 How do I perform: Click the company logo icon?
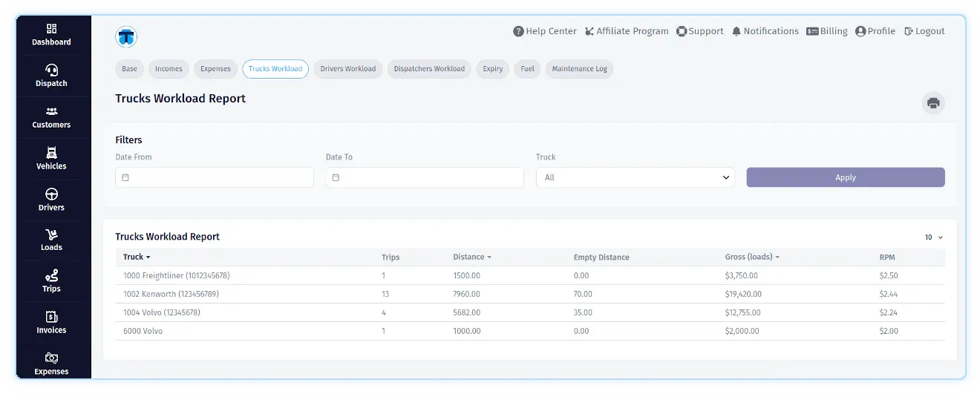pyautogui.click(x=126, y=36)
